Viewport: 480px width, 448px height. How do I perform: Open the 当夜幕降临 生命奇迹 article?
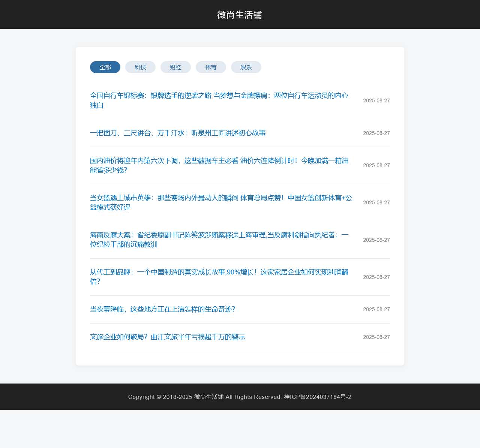[x=162, y=309]
